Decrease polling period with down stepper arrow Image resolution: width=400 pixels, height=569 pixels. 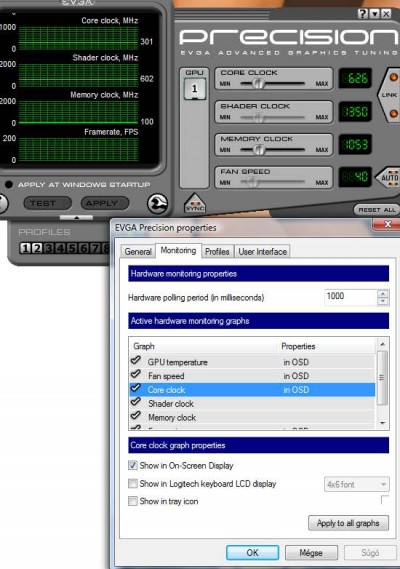coord(383,301)
